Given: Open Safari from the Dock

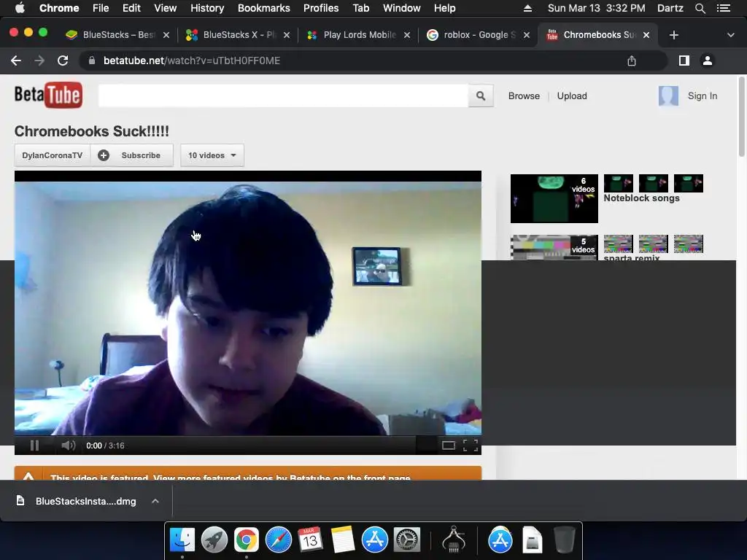Looking at the screenshot, I should [x=278, y=540].
